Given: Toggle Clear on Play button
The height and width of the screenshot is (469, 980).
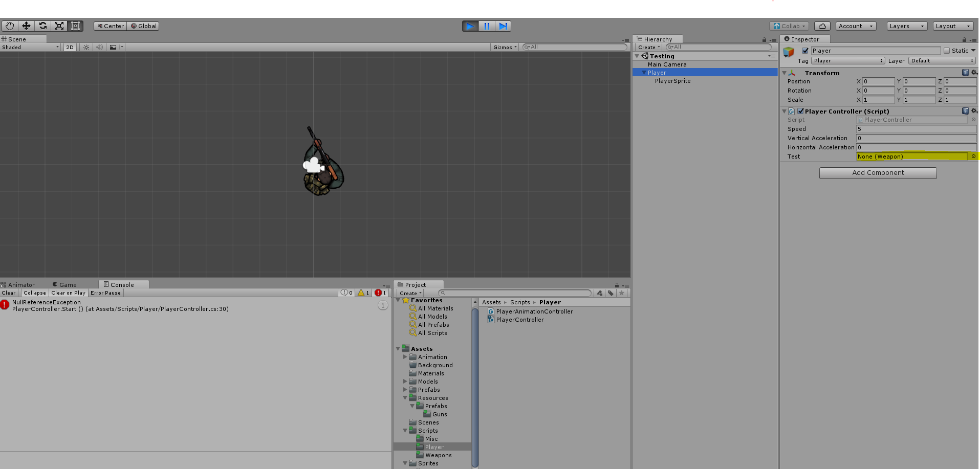Looking at the screenshot, I should point(68,293).
